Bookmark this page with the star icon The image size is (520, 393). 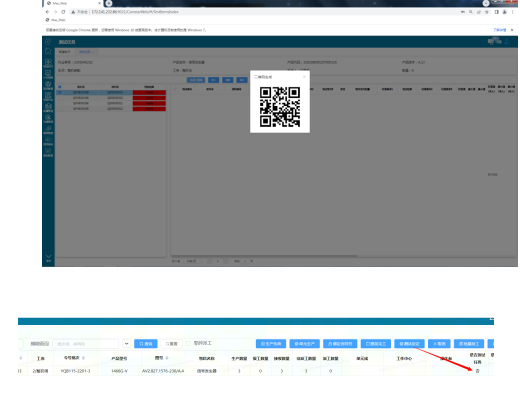(x=487, y=12)
